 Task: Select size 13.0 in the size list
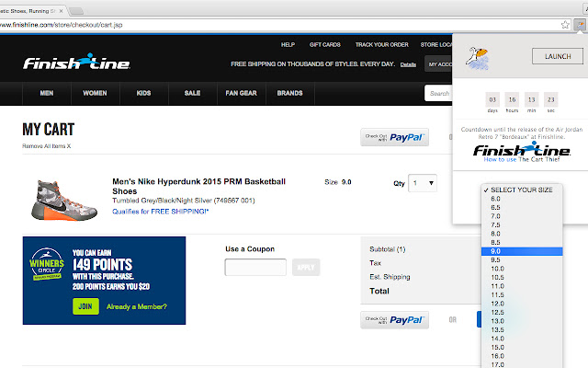click(x=522, y=321)
